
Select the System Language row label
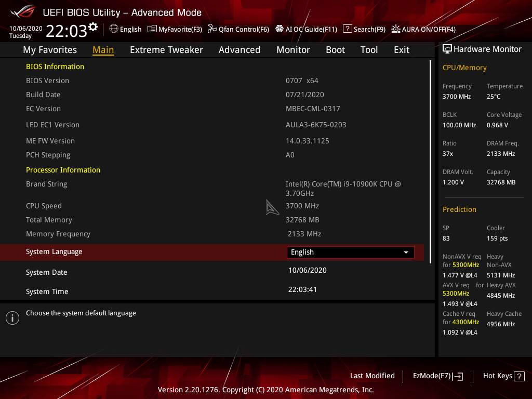click(54, 252)
